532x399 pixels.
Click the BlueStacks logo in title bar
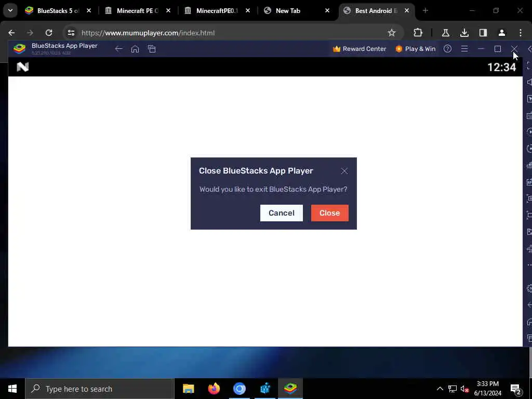tap(19, 48)
